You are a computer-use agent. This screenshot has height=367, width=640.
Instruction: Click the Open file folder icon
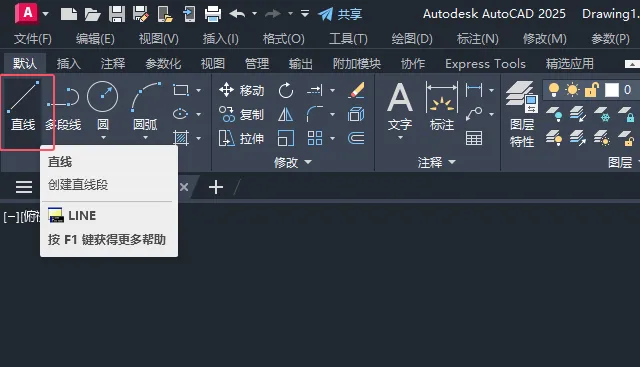pos(92,15)
